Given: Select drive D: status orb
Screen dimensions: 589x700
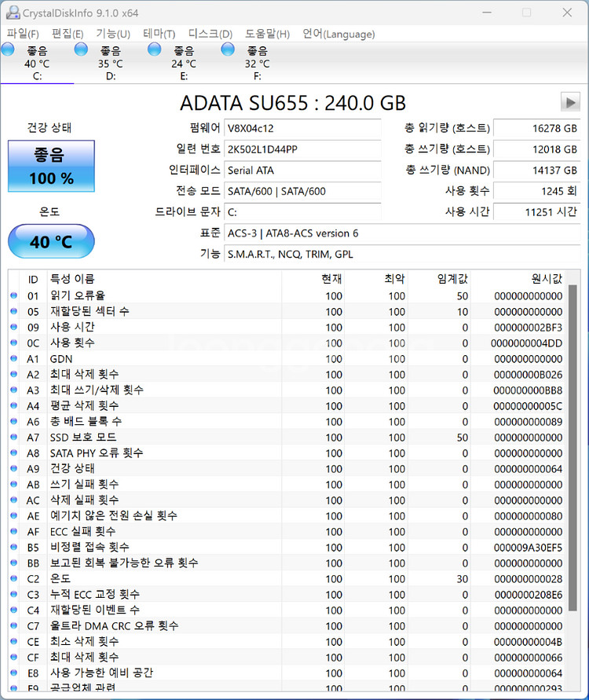Looking at the screenshot, I should point(81,49).
